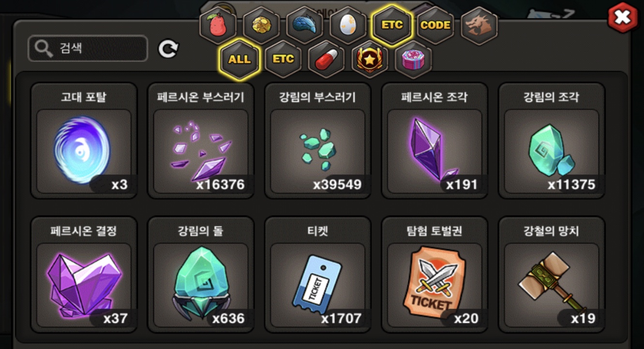Select the 탐험 토벌권 sword ticket item

pos(434,275)
